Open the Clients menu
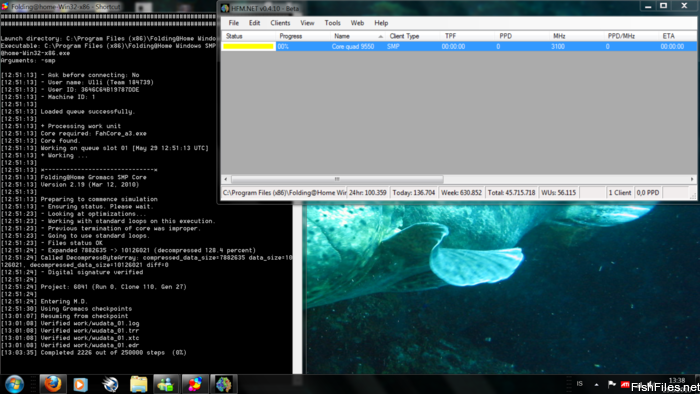The height and width of the screenshot is (394, 700). (x=280, y=23)
